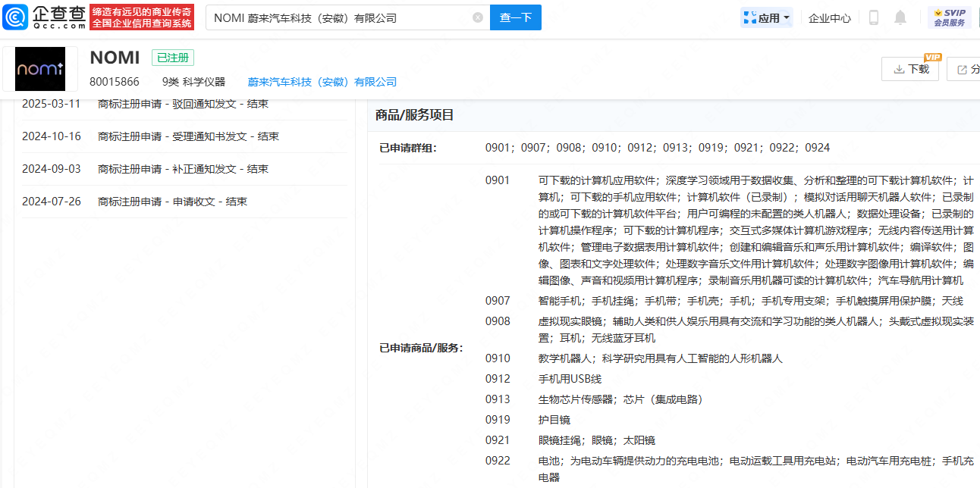Click the 护目镜 item text
Image resolution: width=980 pixels, height=488 pixels.
[554, 420]
